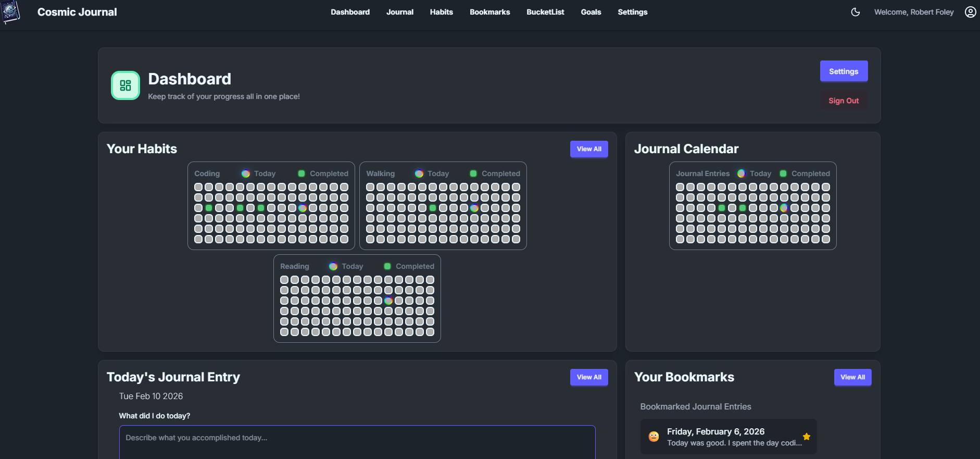Go to the Habits page

point(441,12)
